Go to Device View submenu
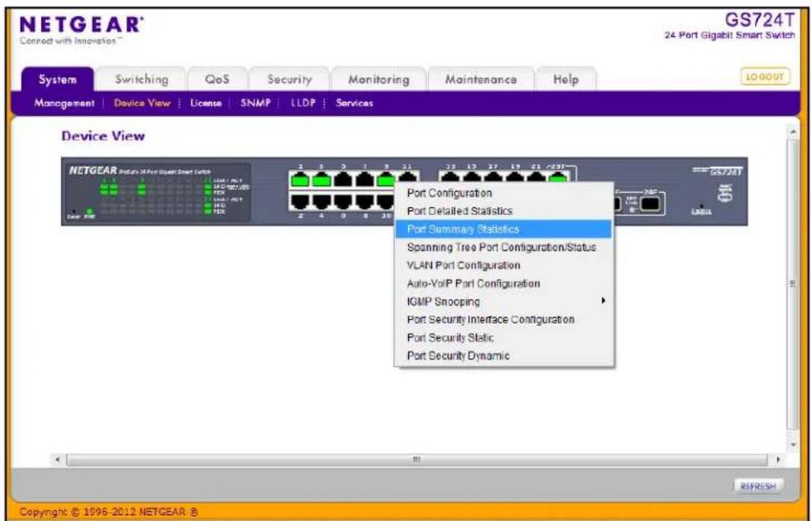 pyautogui.click(x=142, y=103)
